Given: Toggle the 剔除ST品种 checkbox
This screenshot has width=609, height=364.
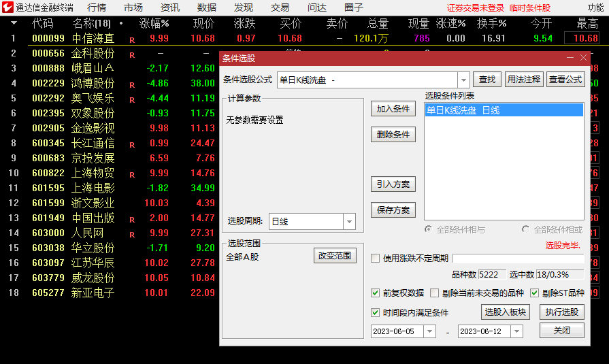Looking at the screenshot, I should click(534, 293).
